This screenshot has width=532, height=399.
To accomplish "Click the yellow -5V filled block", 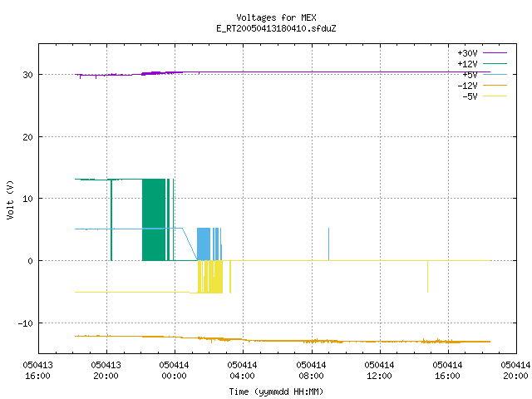I will tap(216, 277).
